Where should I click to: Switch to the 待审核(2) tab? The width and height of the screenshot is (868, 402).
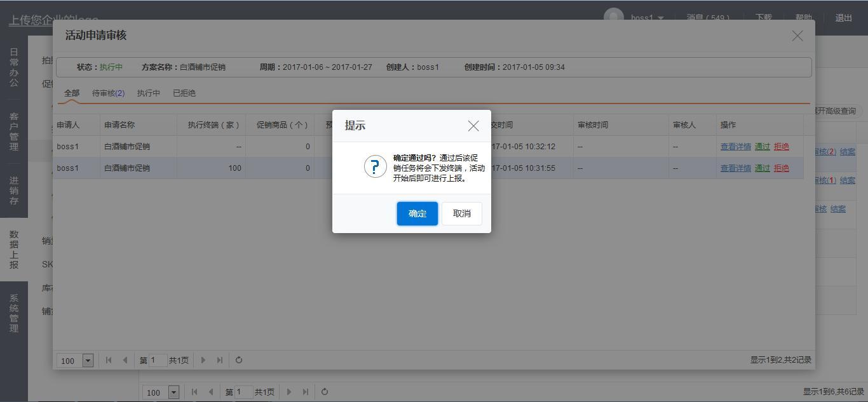click(108, 93)
